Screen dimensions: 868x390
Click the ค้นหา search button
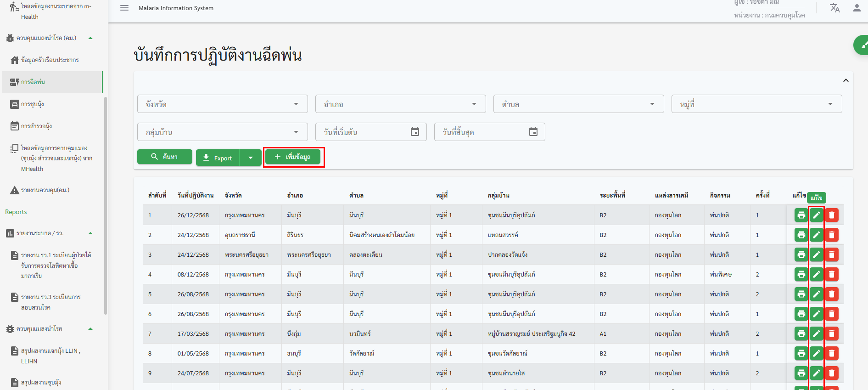coord(165,157)
